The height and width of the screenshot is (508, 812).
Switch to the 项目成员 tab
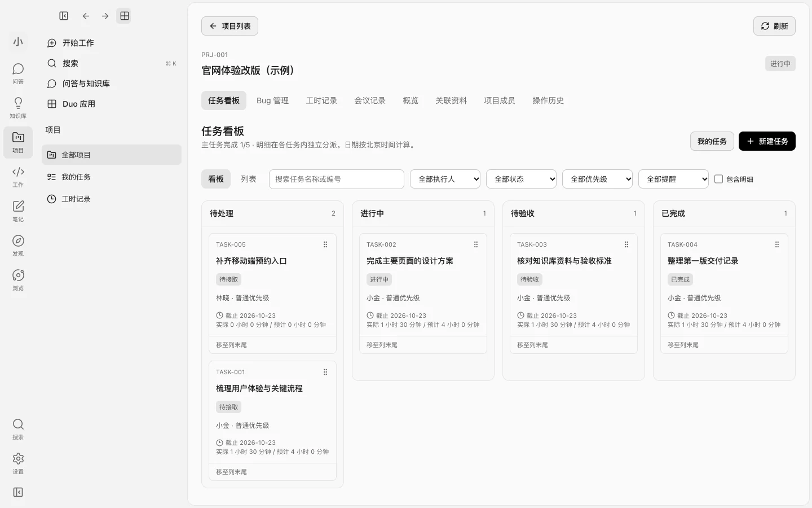click(500, 100)
